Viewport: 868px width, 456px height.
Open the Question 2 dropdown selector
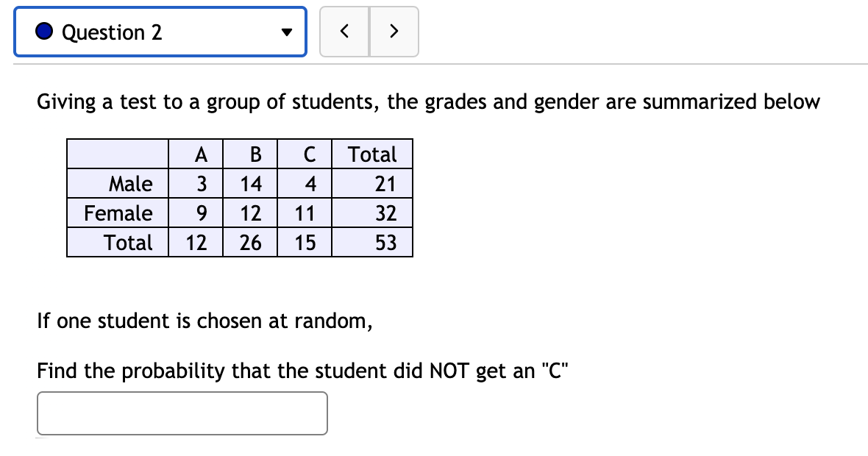pos(160,32)
